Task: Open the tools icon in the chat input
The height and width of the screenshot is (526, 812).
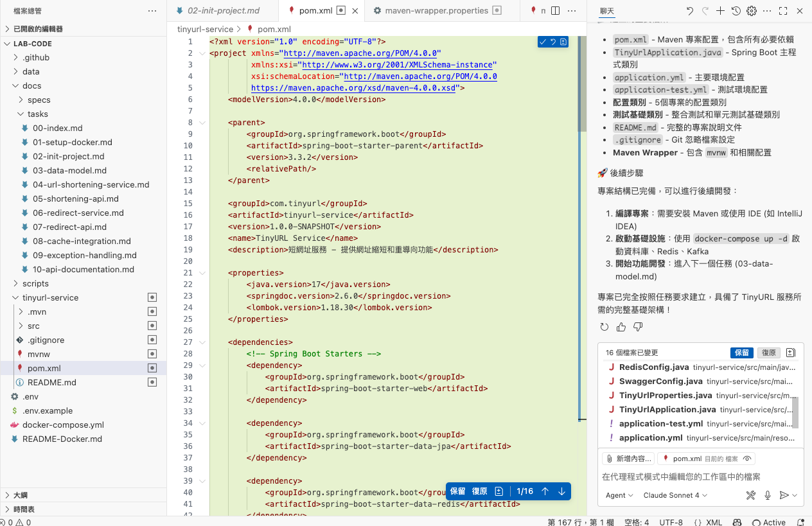Action: click(750, 495)
